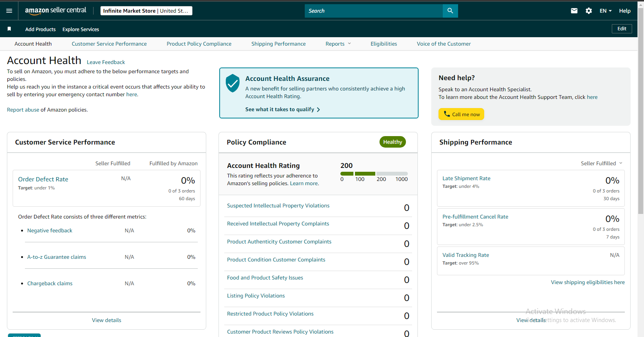The height and width of the screenshot is (337, 644).
Task: Click the search magnifier button
Action: pos(450,11)
